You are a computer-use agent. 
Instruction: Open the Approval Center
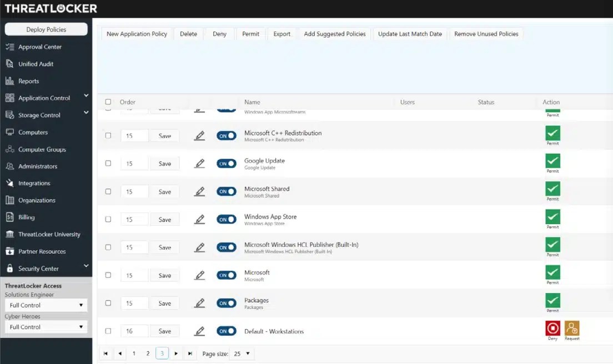[39, 47]
